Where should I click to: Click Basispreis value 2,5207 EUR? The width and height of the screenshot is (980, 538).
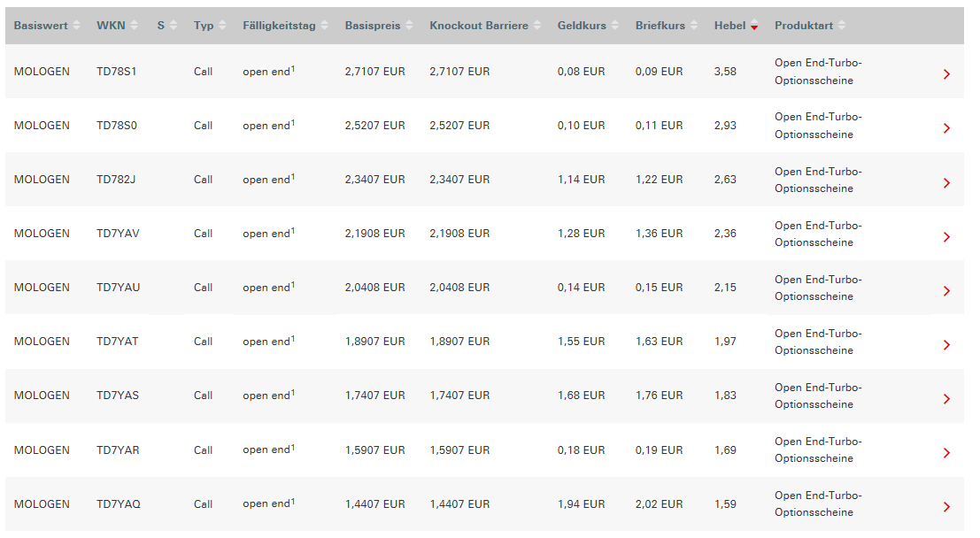point(375,126)
